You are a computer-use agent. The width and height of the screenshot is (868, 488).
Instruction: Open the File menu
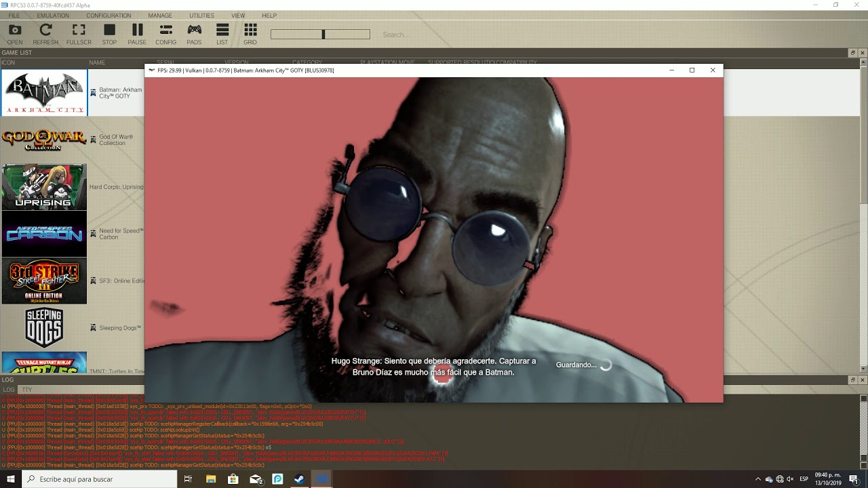click(14, 16)
